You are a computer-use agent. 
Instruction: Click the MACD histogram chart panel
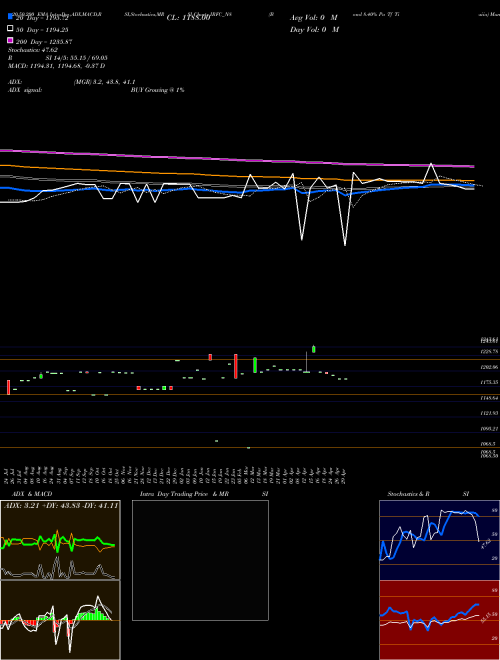click(x=60, y=620)
